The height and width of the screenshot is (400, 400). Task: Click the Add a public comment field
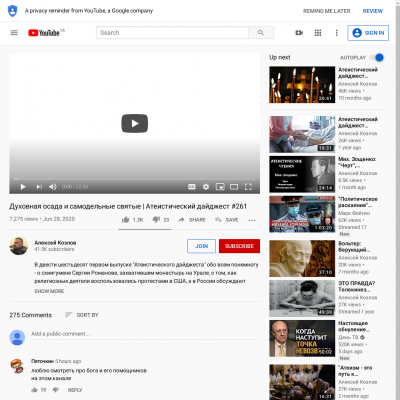[x=145, y=334]
